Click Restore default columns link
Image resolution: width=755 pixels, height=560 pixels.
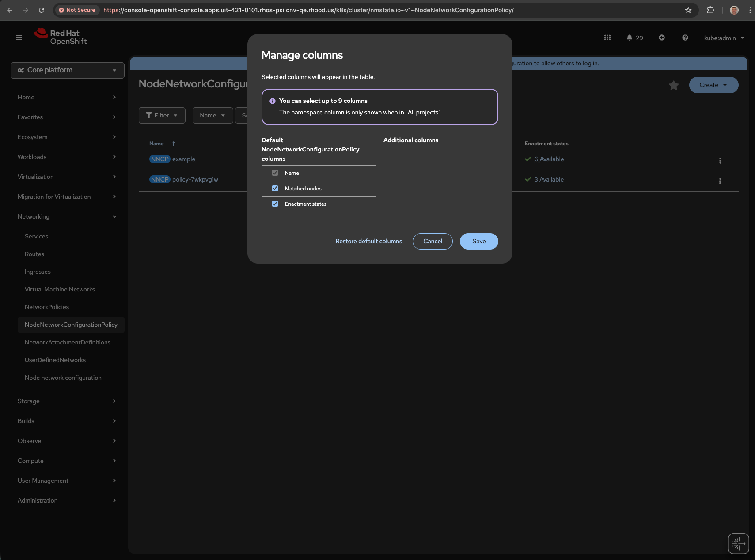(x=368, y=241)
